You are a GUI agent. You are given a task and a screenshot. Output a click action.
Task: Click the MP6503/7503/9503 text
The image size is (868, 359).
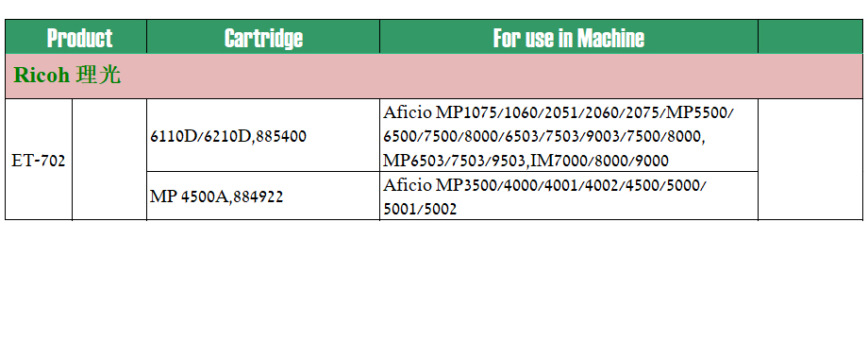pos(454,161)
